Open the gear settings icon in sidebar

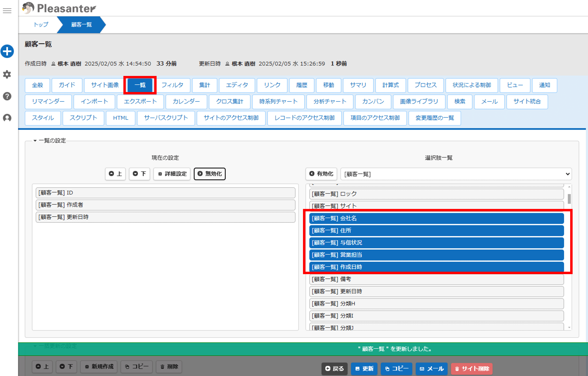[7, 74]
